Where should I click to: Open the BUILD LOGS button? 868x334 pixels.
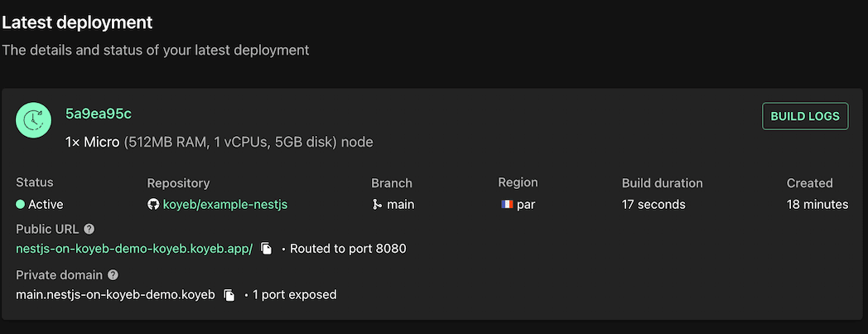point(805,117)
